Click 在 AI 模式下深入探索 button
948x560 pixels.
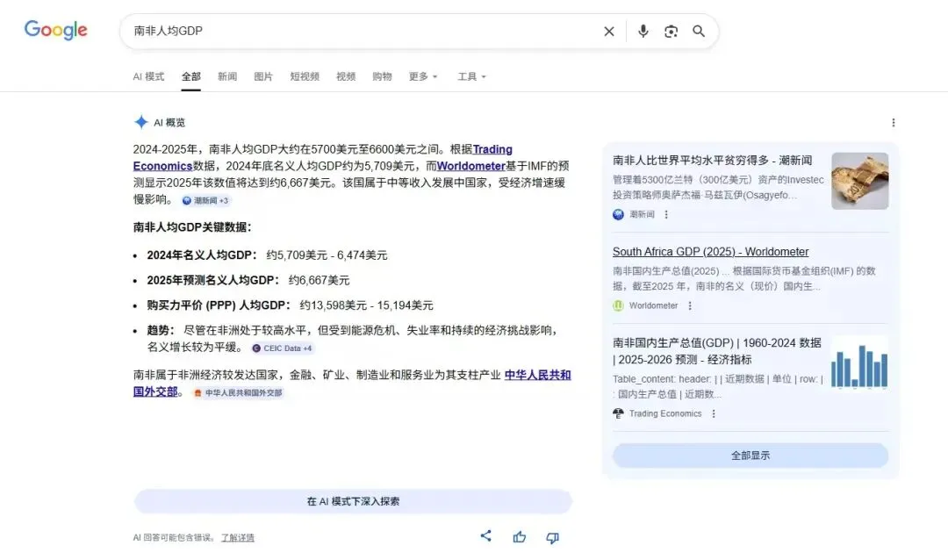[x=353, y=501]
